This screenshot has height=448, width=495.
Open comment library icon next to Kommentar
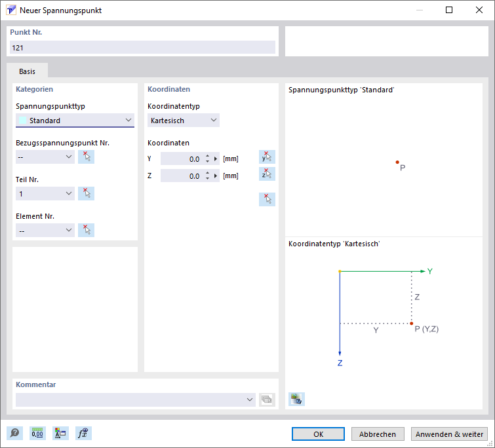[267, 400]
